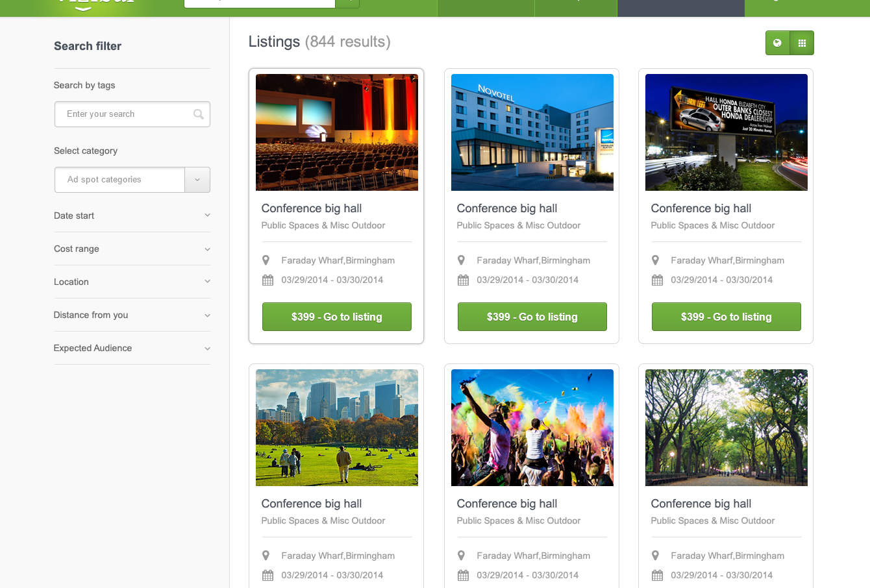
Task: Open the Novotel hotel photo
Action: pyautogui.click(x=532, y=132)
